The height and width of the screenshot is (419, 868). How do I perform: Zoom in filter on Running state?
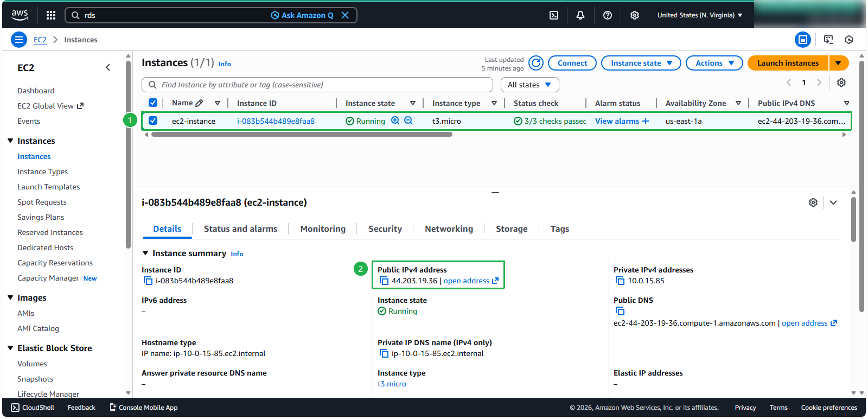pos(395,120)
